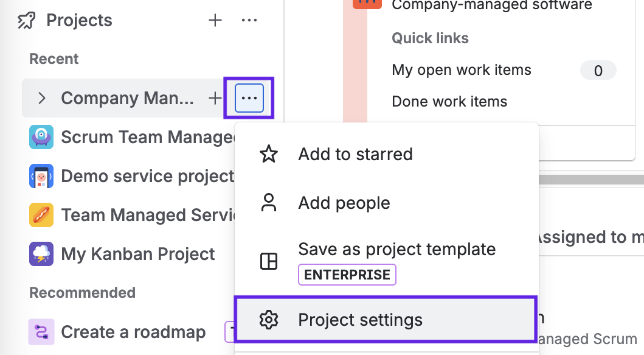Choose Add people from context menu

click(344, 203)
